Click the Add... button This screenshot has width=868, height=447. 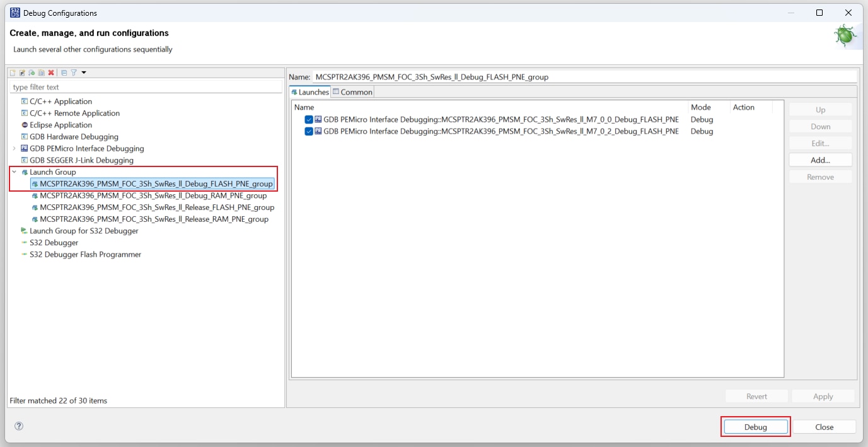819,160
